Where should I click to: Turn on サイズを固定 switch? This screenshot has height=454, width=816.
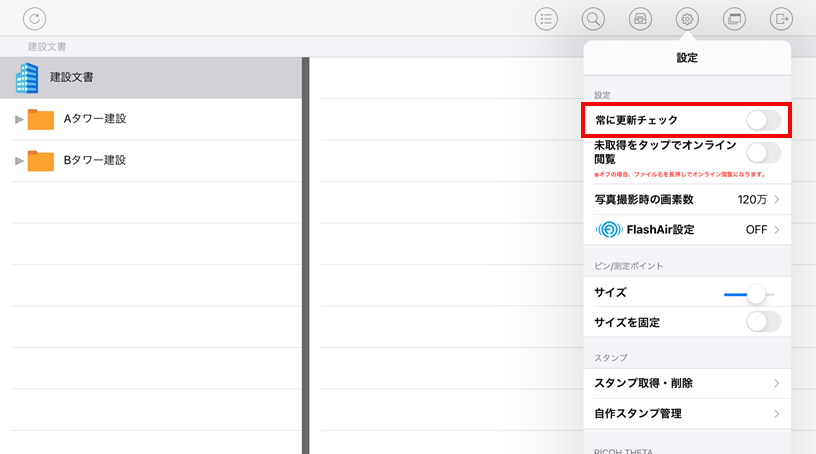[x=763, y=322]
